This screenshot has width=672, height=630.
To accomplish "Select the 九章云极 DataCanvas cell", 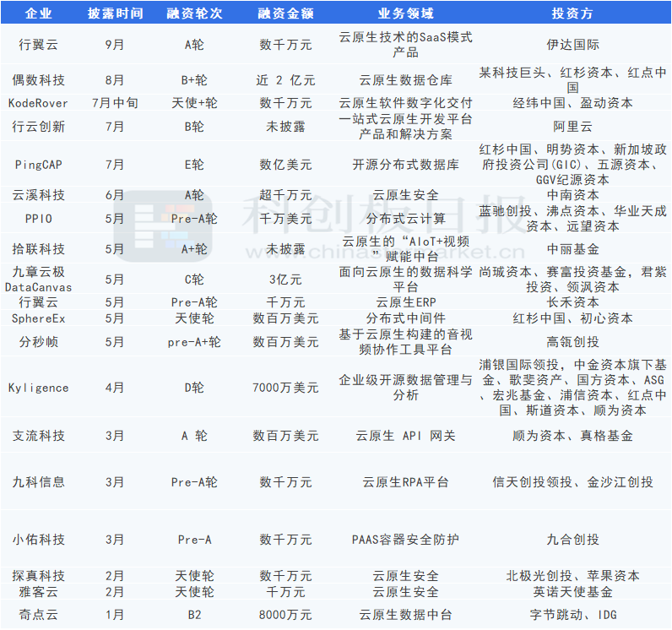I will coord(39,280).
